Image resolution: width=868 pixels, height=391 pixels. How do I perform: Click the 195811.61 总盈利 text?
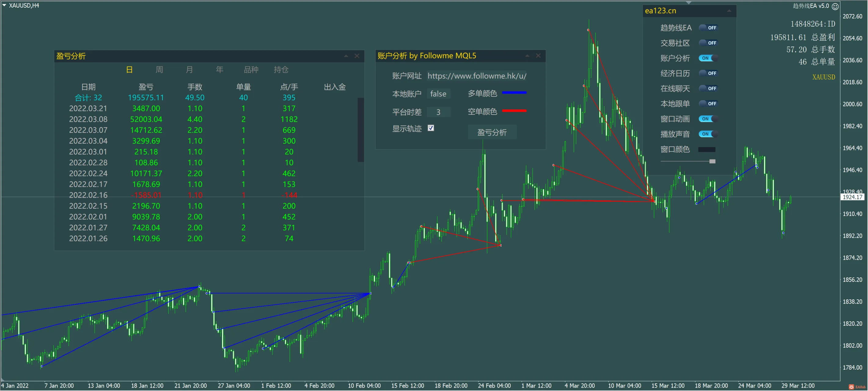coord(803,37)
